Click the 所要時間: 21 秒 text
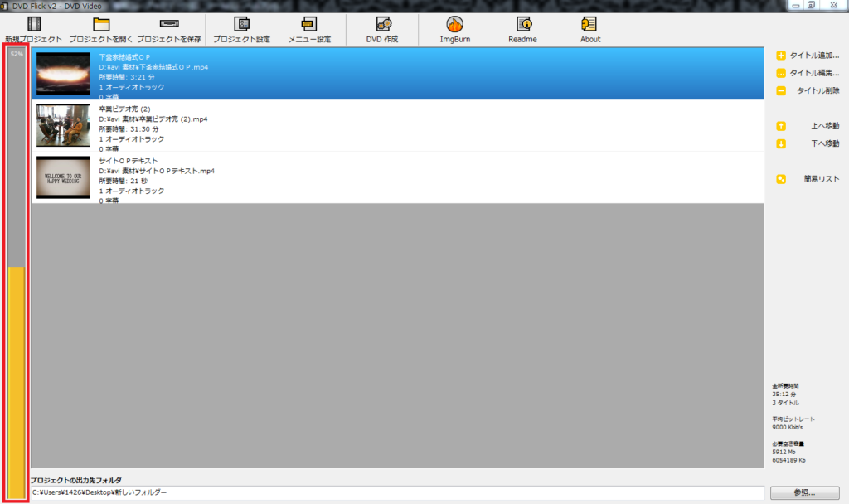This screenshot has height=504, width=849. click(x=124, y=182)
